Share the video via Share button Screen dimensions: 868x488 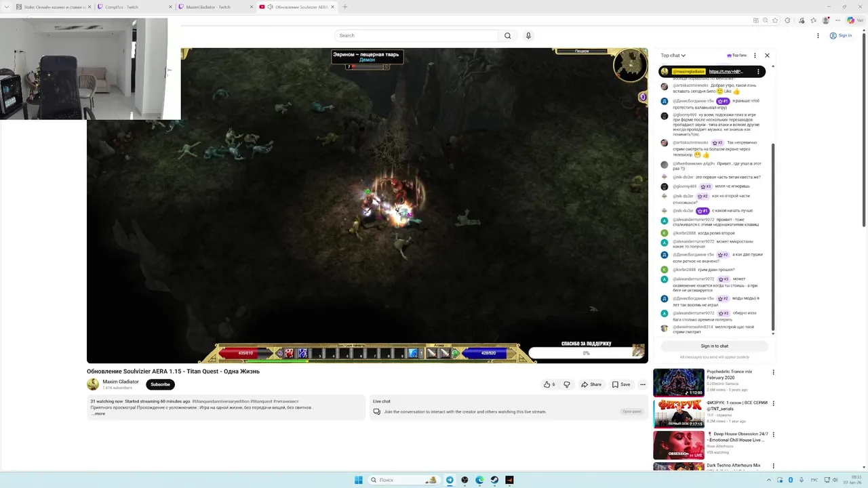(x=591, y=384)
